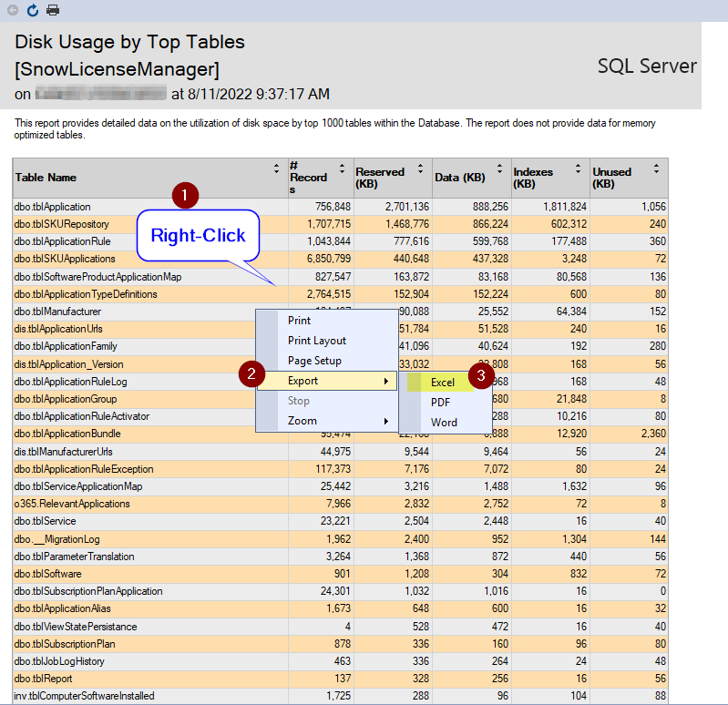Choose Print from the context menu
Screen dimensions: 728x705
327,321
